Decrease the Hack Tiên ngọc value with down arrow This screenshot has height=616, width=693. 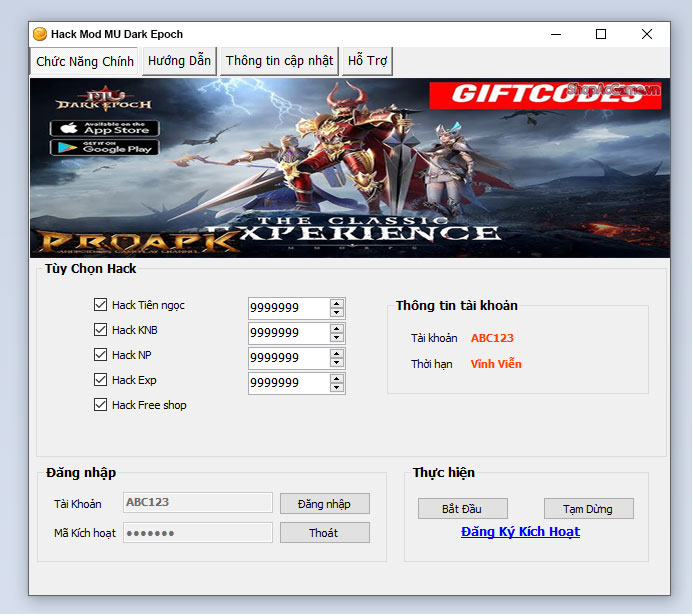(337, 312)
